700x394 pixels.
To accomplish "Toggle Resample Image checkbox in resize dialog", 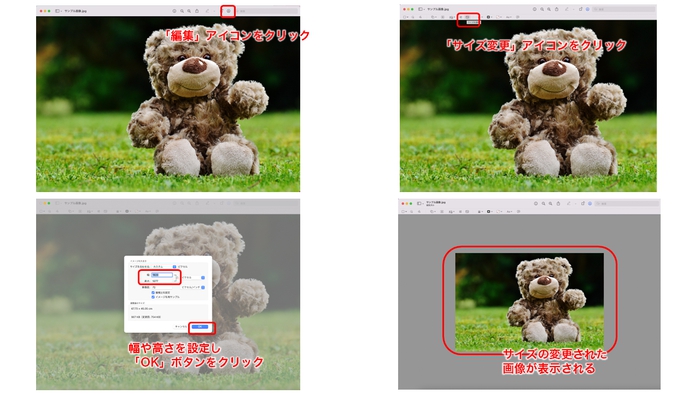I will click(153, 297).
